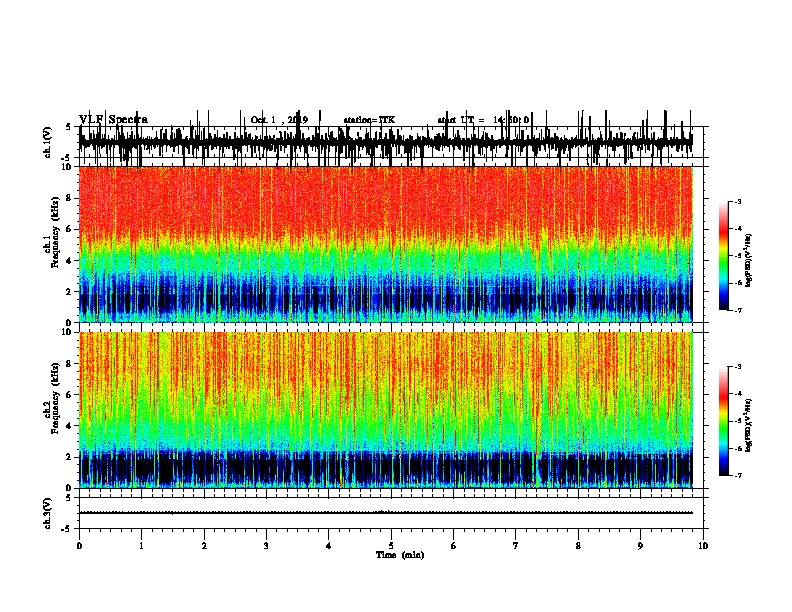Click the '6' kHz tick on ch.1 frequency axis
This screenshot has width=792, height=612.
coord(70,229)
